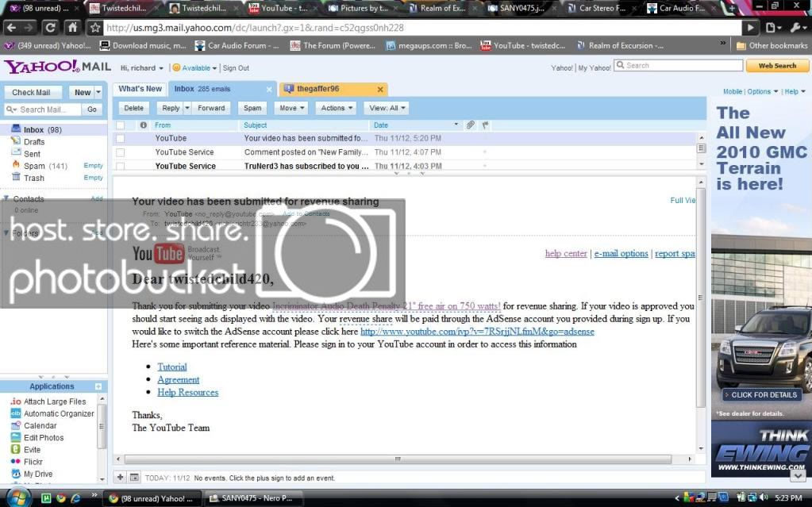Tick checkbox for TruNerd3 subscribed email
The image size is (812, 507).
click(120, 167)
